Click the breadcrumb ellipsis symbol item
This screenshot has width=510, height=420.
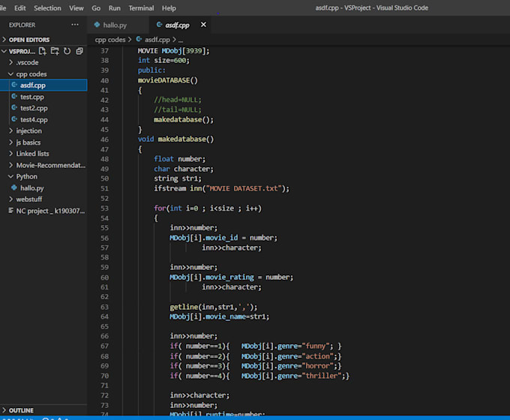coord(181,40)
